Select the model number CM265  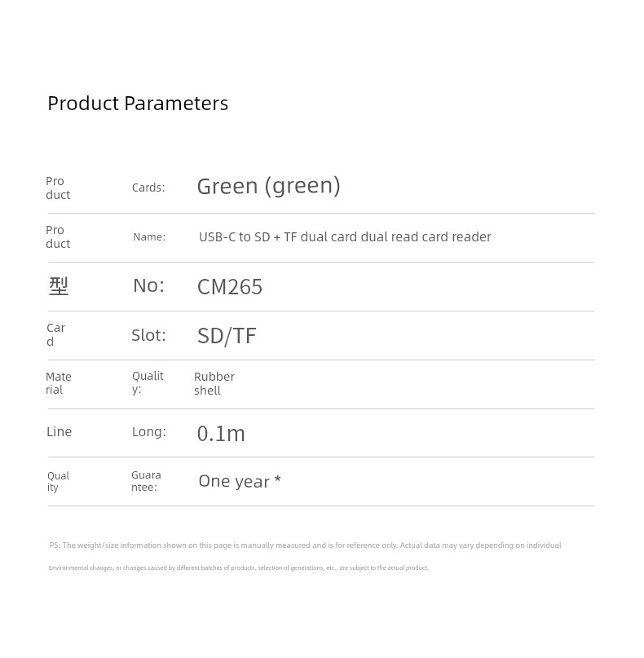coord(230,287)
